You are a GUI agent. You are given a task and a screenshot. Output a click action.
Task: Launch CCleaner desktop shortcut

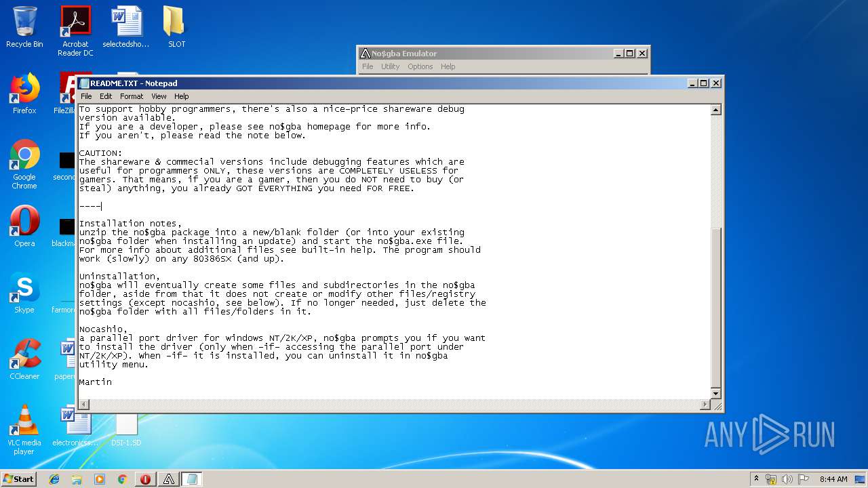coord(24,359)
